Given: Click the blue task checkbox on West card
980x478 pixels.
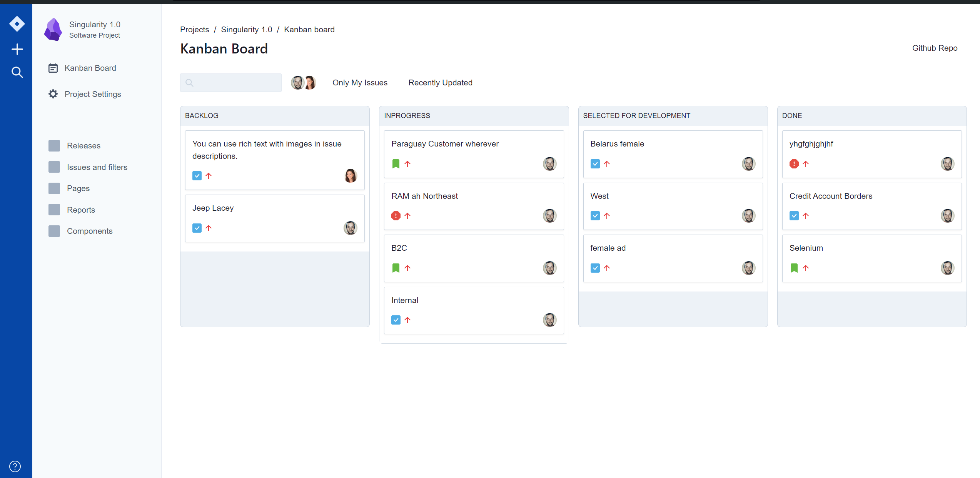Looking at the screenshot, I should pos(595,216).
